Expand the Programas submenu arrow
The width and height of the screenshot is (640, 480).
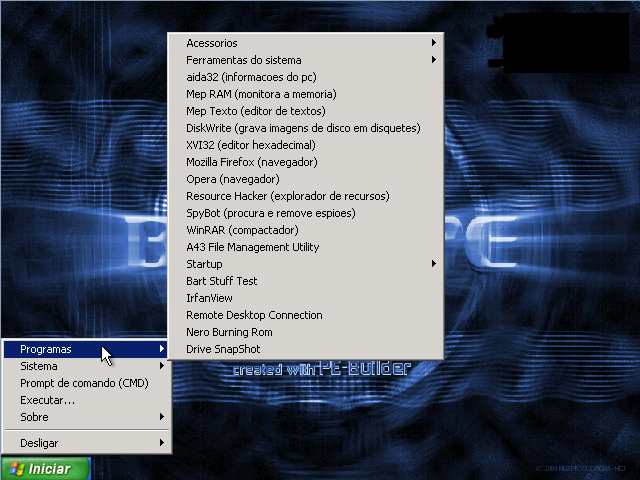(x=162, y=349)
